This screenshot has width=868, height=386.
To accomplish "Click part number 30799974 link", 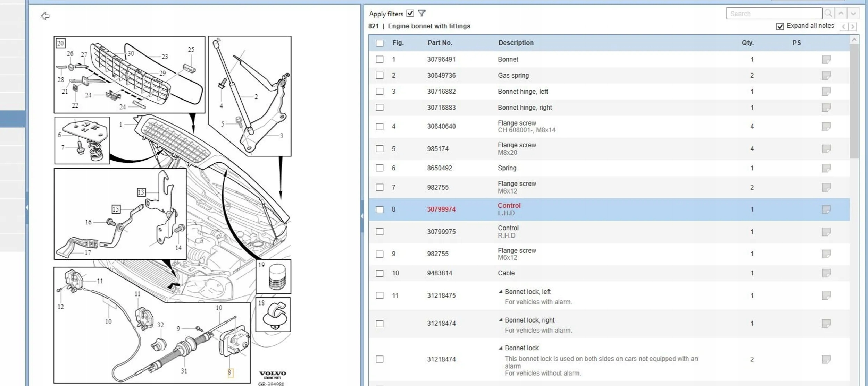I will [441, 209].
